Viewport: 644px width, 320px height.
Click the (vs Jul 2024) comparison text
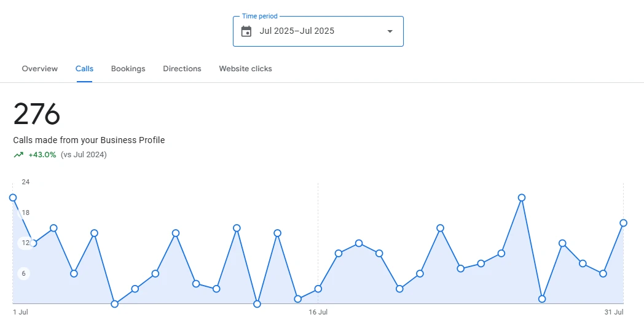[84, 155]
